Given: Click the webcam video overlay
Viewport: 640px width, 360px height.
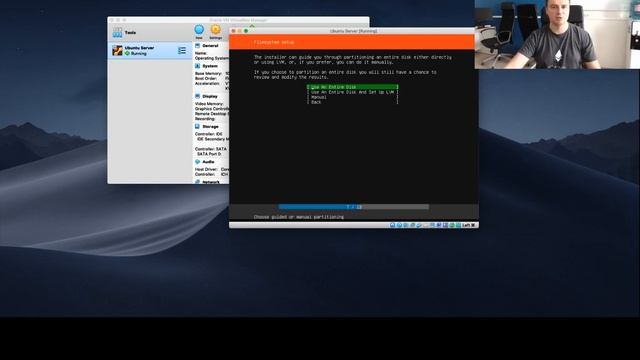Looking at the screenshot, I should coord(557,34).
